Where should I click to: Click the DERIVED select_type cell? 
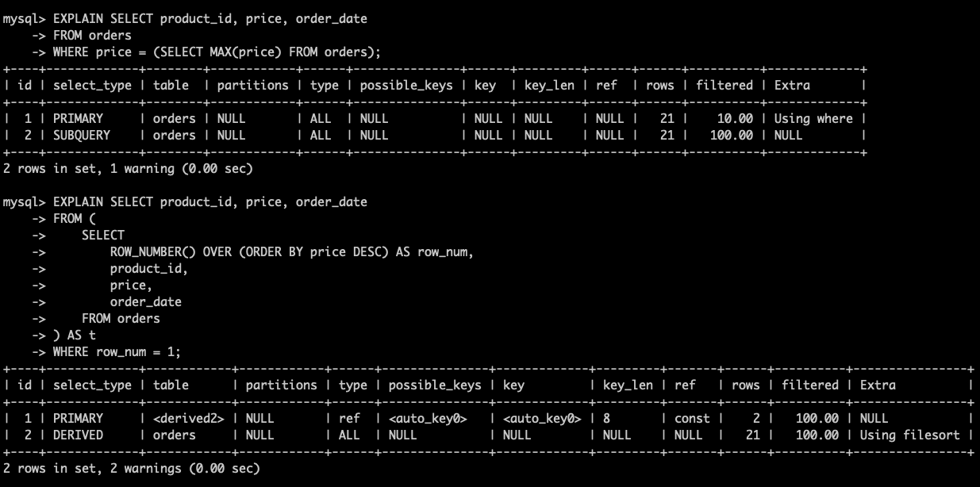click(78, 435)
